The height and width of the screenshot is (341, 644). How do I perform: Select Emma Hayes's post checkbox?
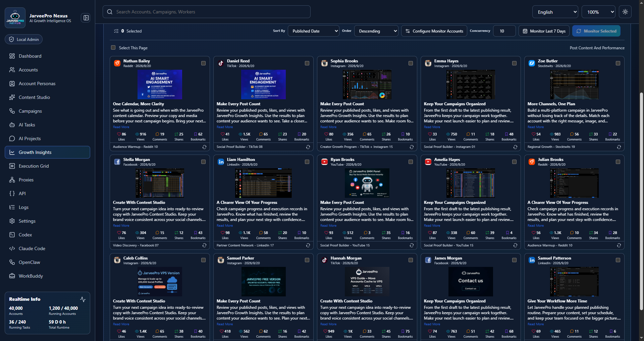click(514, 63)
